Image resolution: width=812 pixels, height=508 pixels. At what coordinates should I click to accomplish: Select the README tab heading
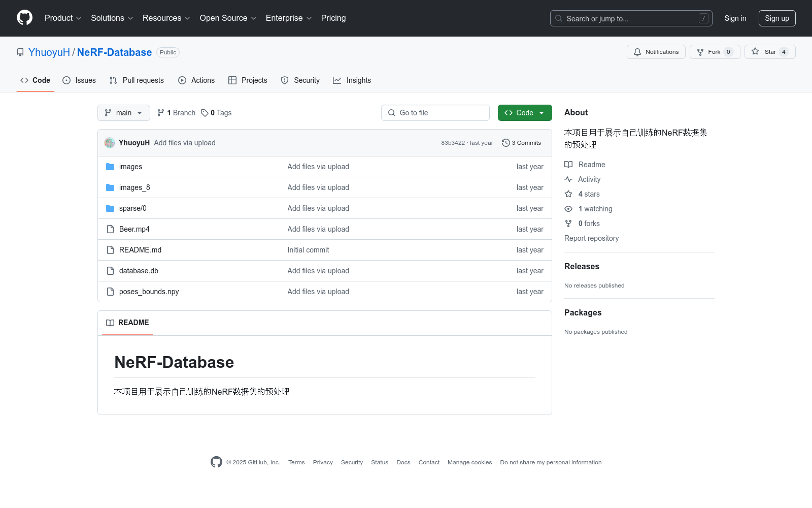pos(127,323)
